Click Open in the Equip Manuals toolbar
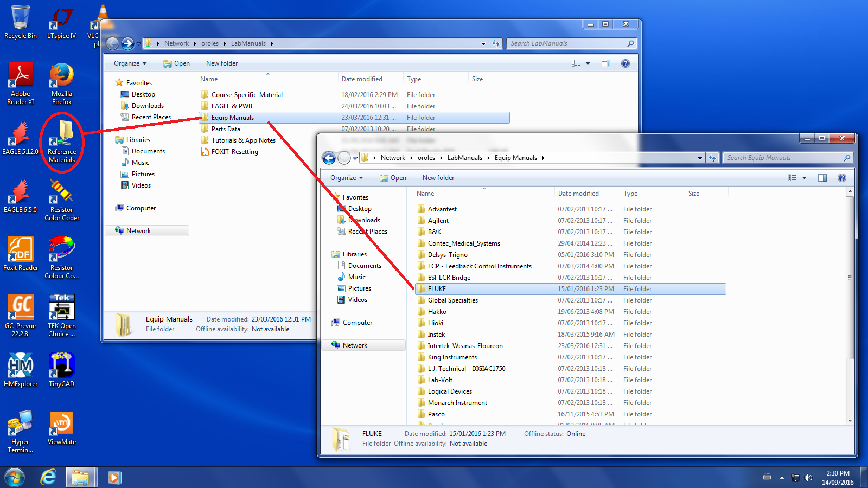Viewport: 868px width, 488px height. (393, 178)
